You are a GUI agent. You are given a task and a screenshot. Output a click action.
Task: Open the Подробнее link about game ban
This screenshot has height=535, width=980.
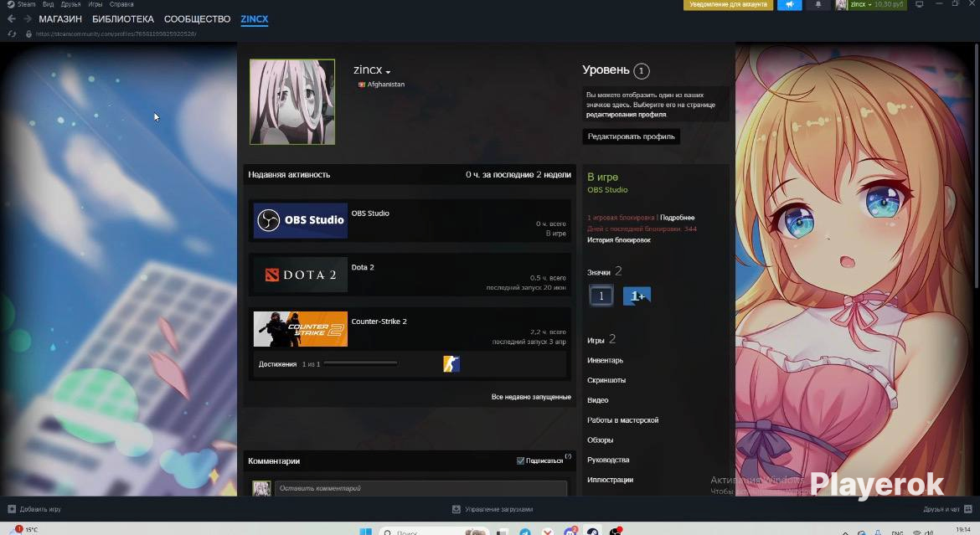677,218
